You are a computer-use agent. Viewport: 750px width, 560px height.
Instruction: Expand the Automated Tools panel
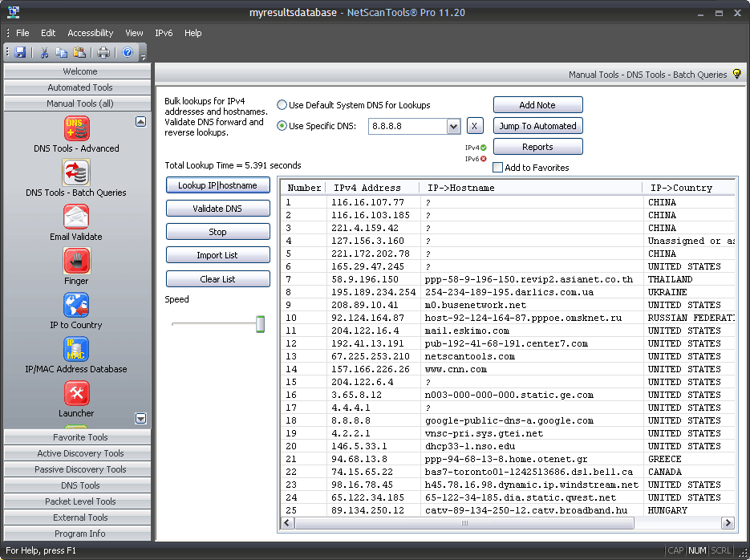click(78, 87)
